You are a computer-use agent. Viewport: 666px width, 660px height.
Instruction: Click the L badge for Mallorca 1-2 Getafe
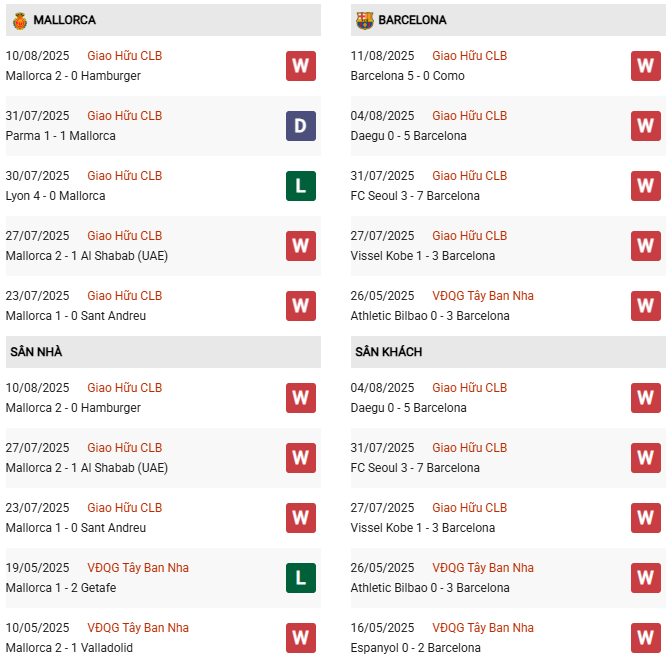pos(300,578)
